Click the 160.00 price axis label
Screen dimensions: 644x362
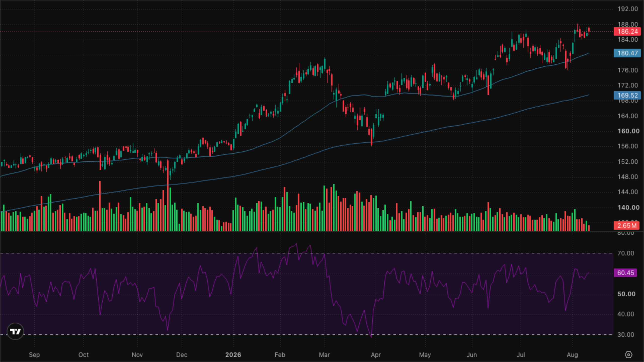coord(628,131)
